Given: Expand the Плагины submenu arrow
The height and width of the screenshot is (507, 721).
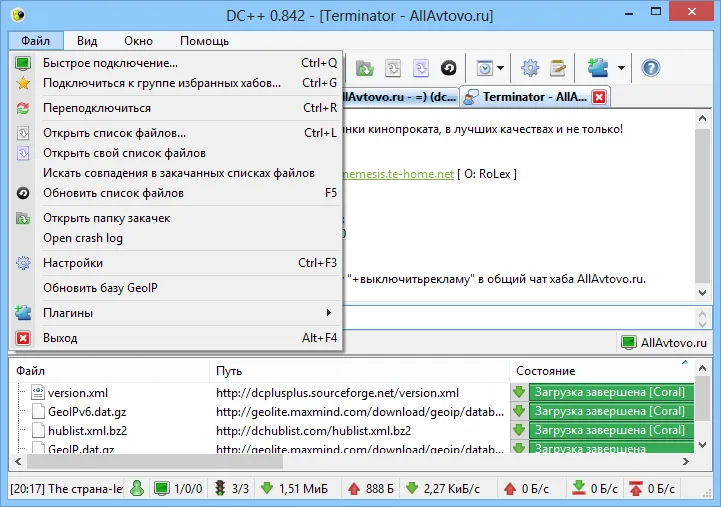Looking at the screenshot, I should [x=328, y=313].
